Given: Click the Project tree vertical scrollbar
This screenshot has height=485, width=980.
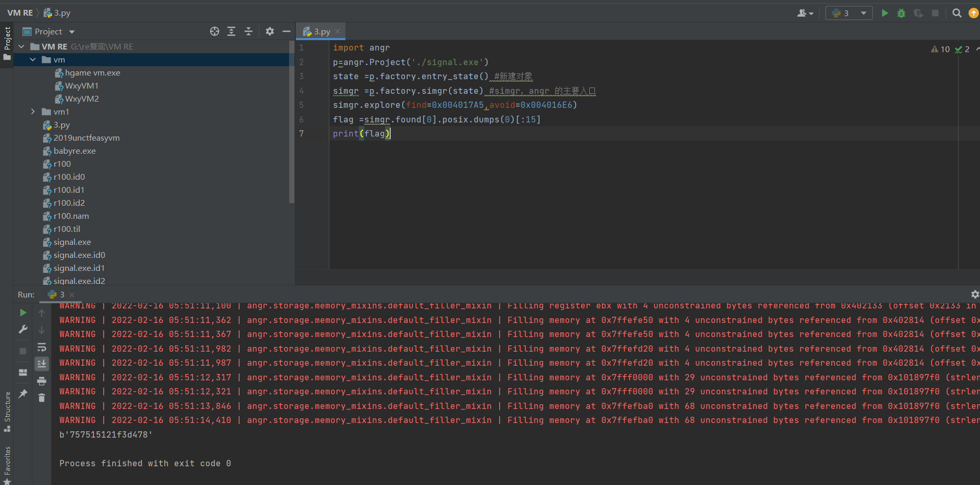Looking at the screenshot, I should (x=291, y=122).
